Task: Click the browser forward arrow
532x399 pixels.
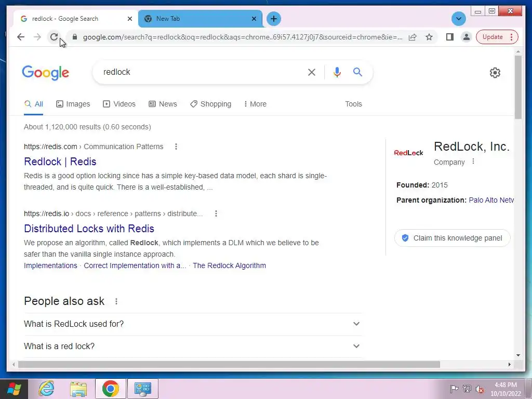Action: [x=37, y=37]
